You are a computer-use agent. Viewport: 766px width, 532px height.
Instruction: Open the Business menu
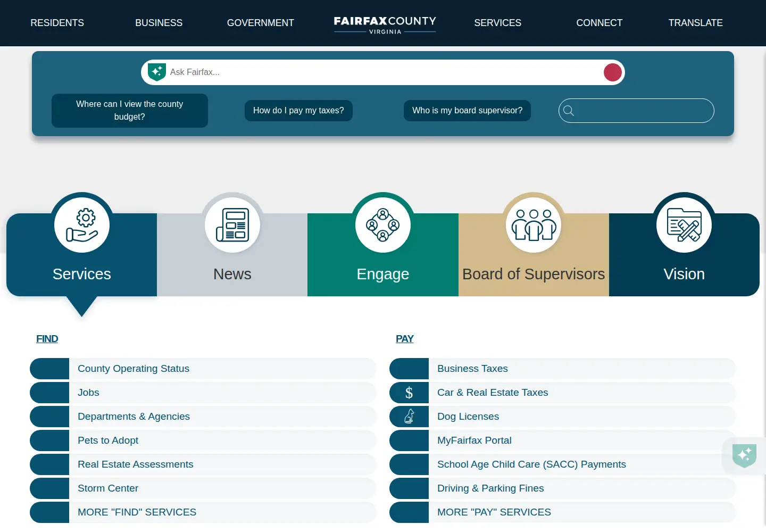159,23
